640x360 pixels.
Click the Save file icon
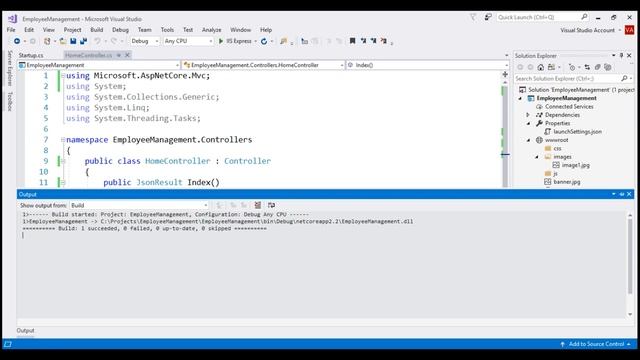[73, 41]
